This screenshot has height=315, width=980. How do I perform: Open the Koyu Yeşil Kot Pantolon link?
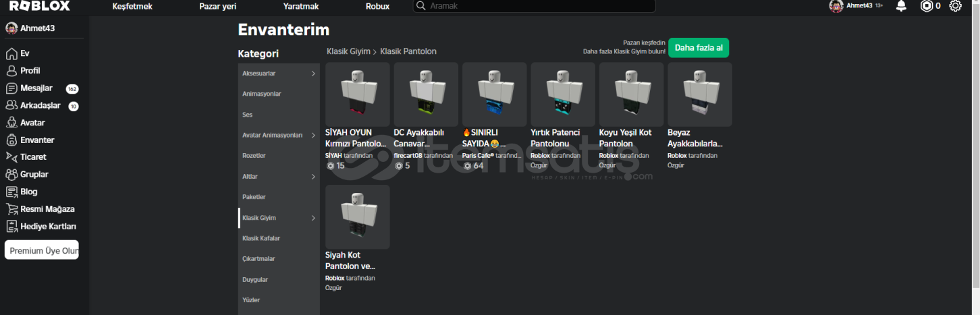click(x=626, y=138)
